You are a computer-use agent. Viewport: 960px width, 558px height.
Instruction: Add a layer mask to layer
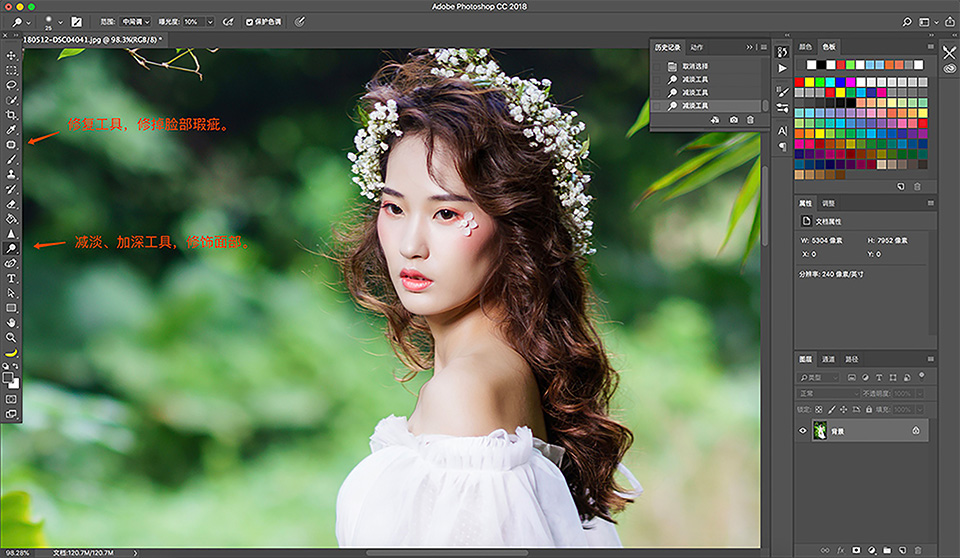click(856, 550)
